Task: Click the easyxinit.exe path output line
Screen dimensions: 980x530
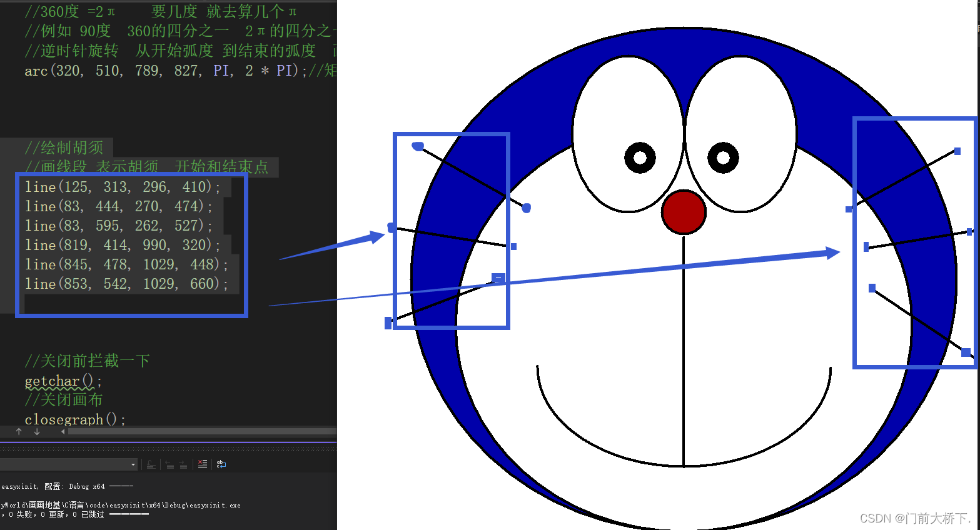Action: [x=120, y=505]
